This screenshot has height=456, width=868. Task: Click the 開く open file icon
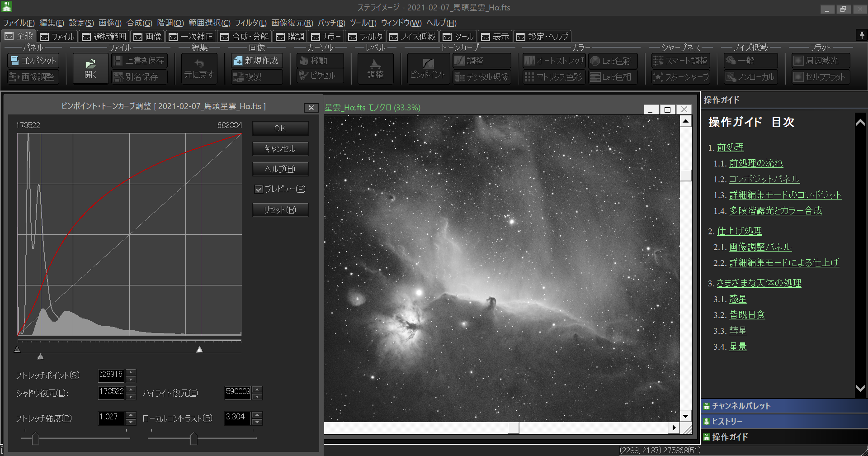(x=90, y=64)
